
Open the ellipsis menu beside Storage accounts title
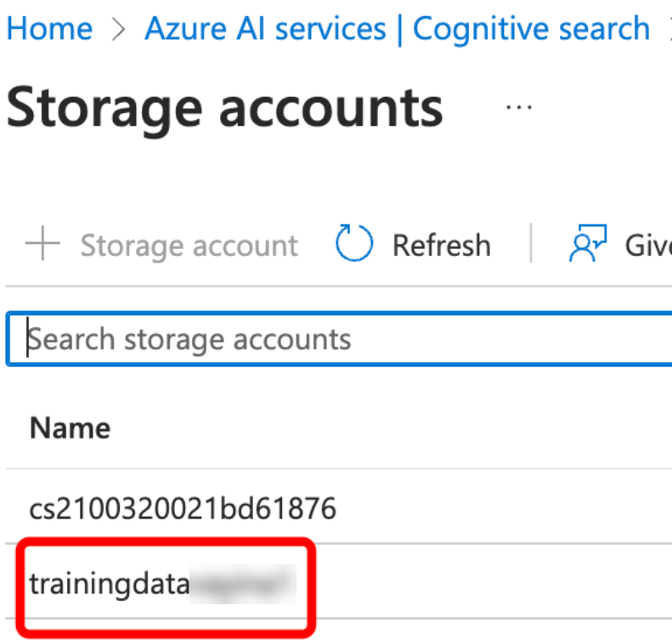click(518, 108)
